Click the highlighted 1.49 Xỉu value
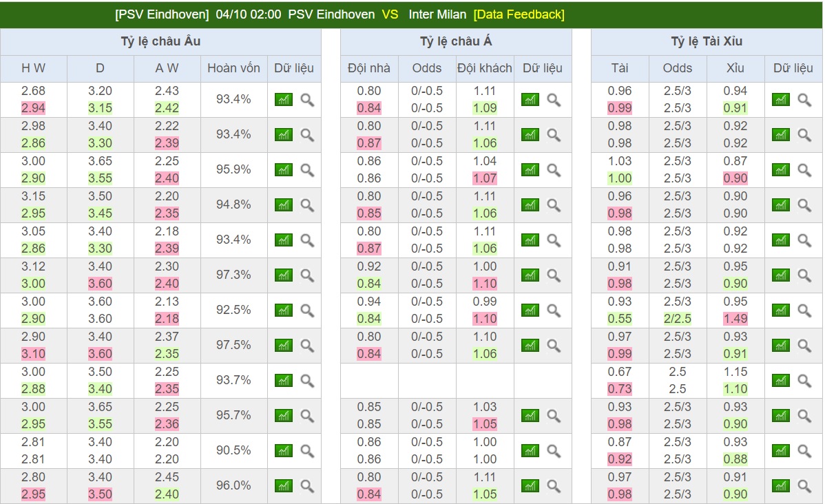825x504 pixels. pos(735,319)
